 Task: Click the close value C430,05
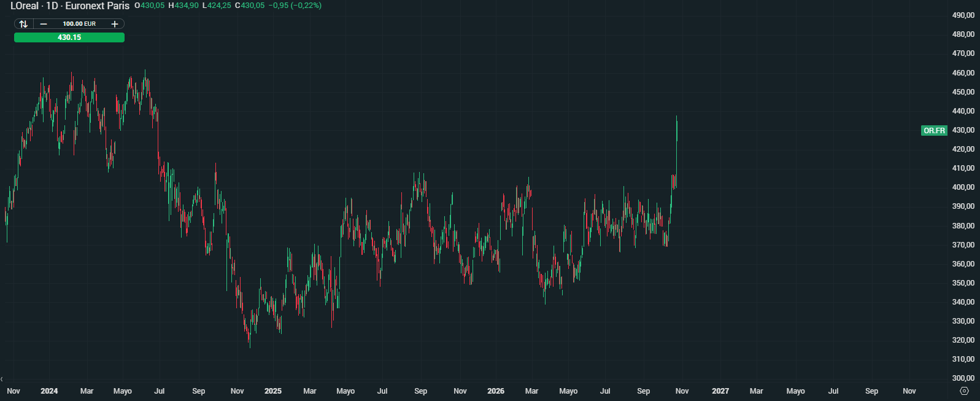[x=250, y=6]
